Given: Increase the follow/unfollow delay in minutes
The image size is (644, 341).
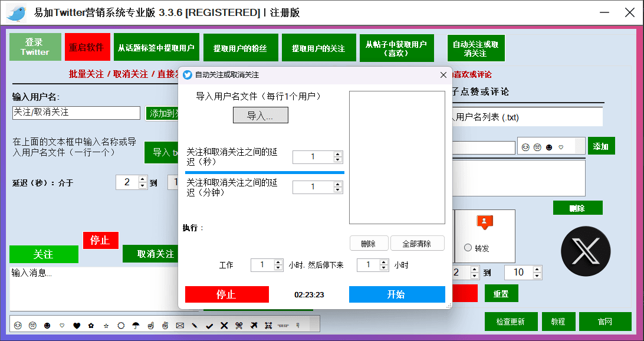Looking at the screenshot, I should pyautogui.click(x=338, y=185).
